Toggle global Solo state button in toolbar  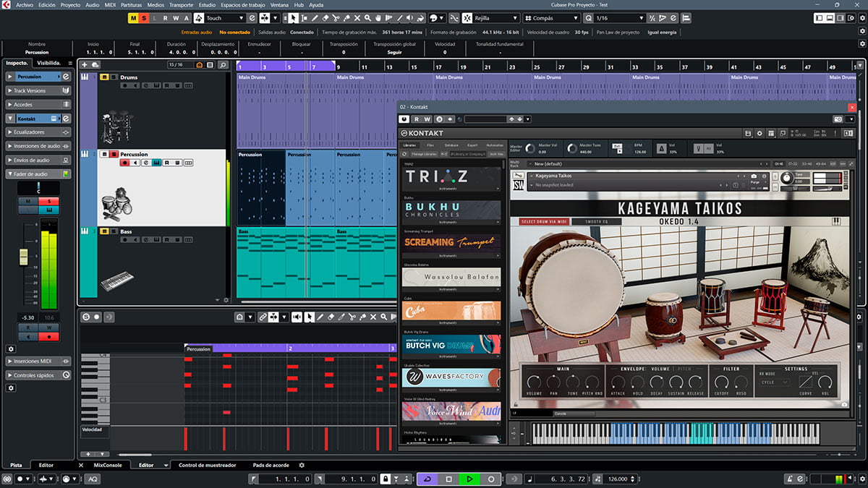click(145, 18)
